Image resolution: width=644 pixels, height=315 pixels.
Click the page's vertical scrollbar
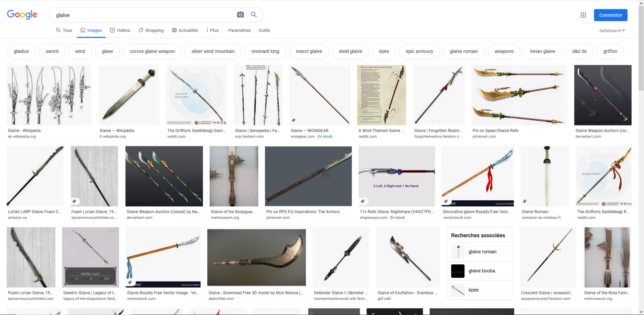point(641,161)
